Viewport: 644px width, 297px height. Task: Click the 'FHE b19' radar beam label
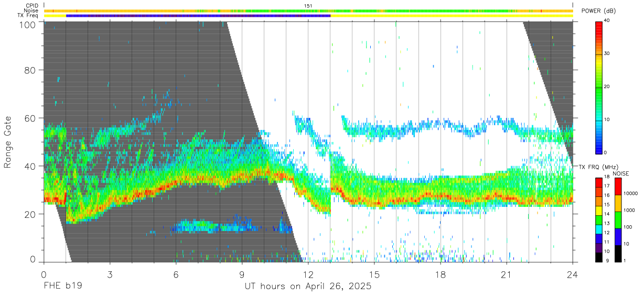pyautogui.click(x=62, y=287)
